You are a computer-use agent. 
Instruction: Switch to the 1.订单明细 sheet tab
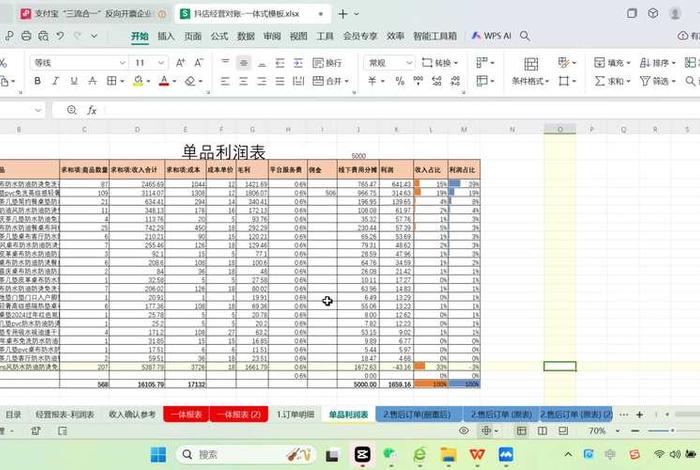coord(296,415)
